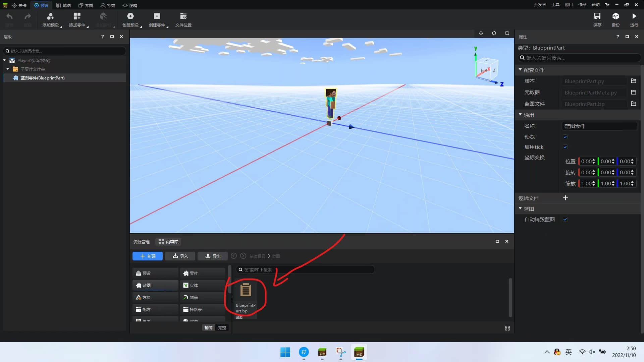
Task: Switch to the 关卡 tab
Action: tap(19, 5)
